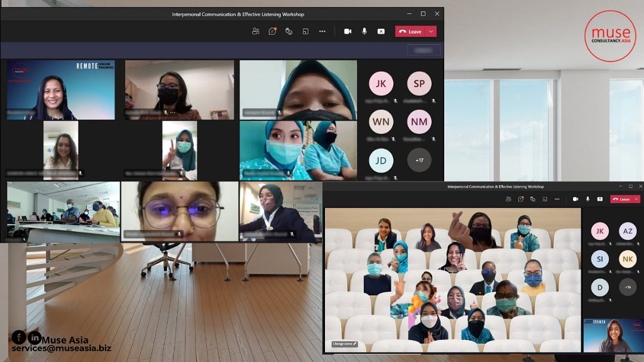Mute the microphone in the lower-right meeting window
644x362 pixels.
[x=588, y=199]
